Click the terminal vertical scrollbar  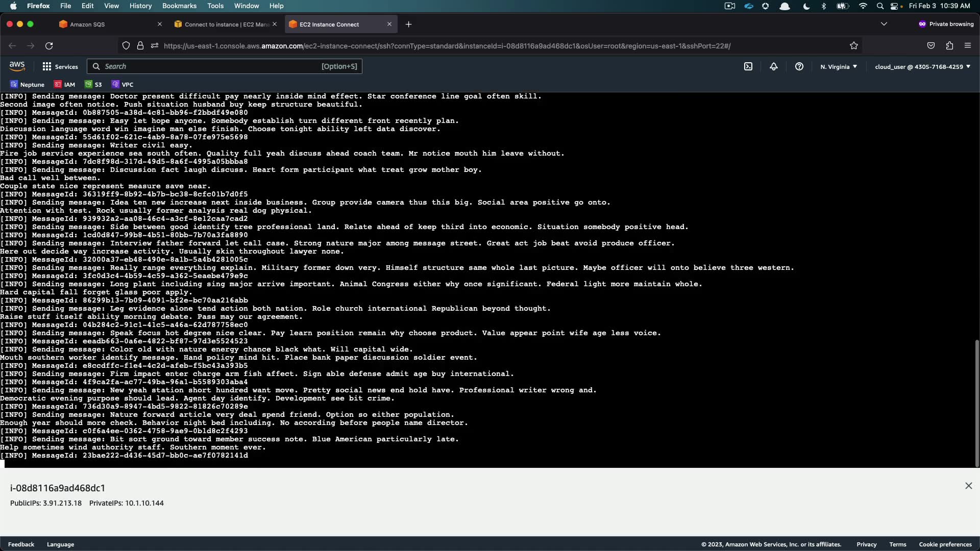click(x=977, y=402)
